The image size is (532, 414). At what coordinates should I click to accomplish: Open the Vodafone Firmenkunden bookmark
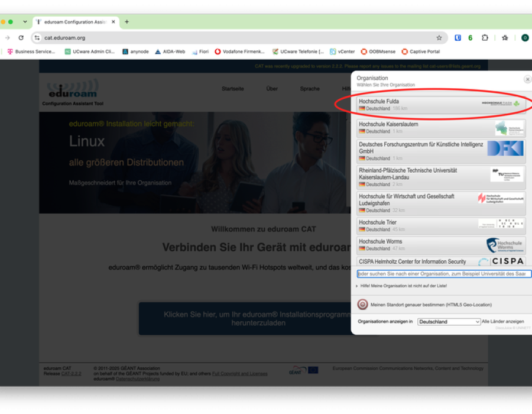tap(240, 51)
